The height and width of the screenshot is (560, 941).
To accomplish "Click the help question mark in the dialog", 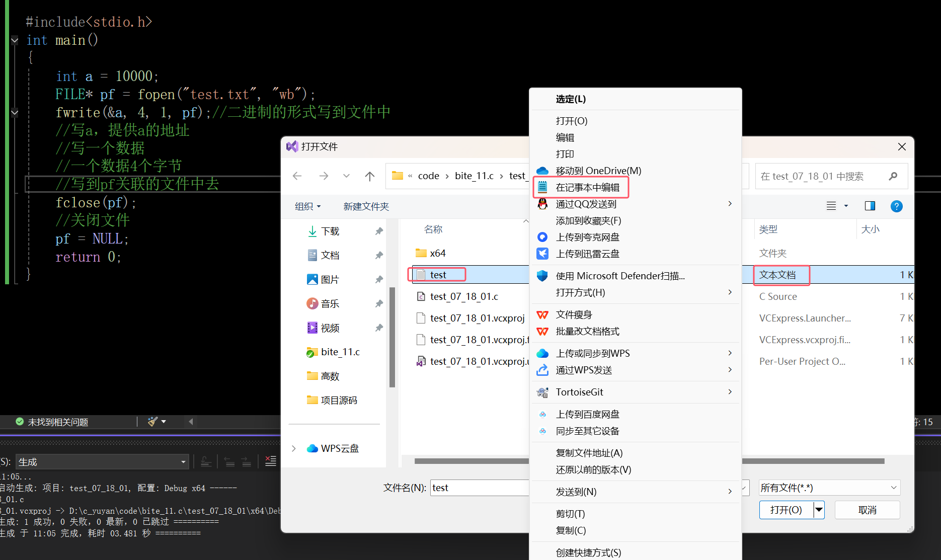I will 896,206.
